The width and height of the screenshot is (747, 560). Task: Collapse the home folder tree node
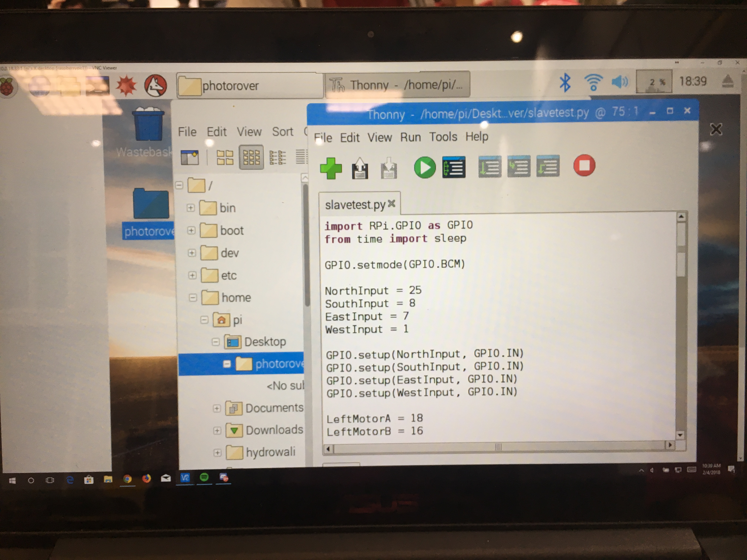click(x=193, y=298)
